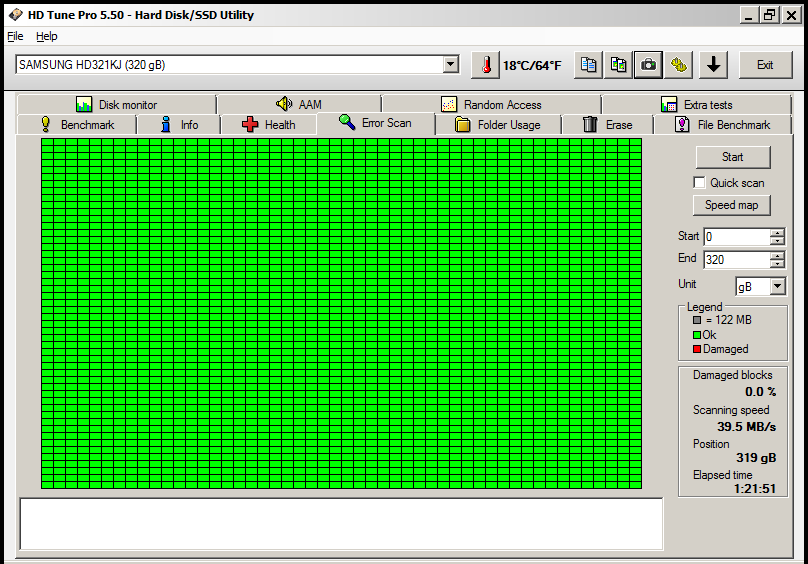This screenshot has width=808, height=564.
Task: Click the Disk monitor chart icon
Action: (83, 104)
